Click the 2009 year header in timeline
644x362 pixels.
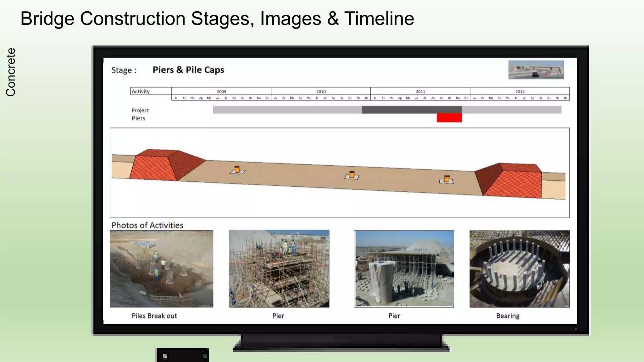coord(221,91)
